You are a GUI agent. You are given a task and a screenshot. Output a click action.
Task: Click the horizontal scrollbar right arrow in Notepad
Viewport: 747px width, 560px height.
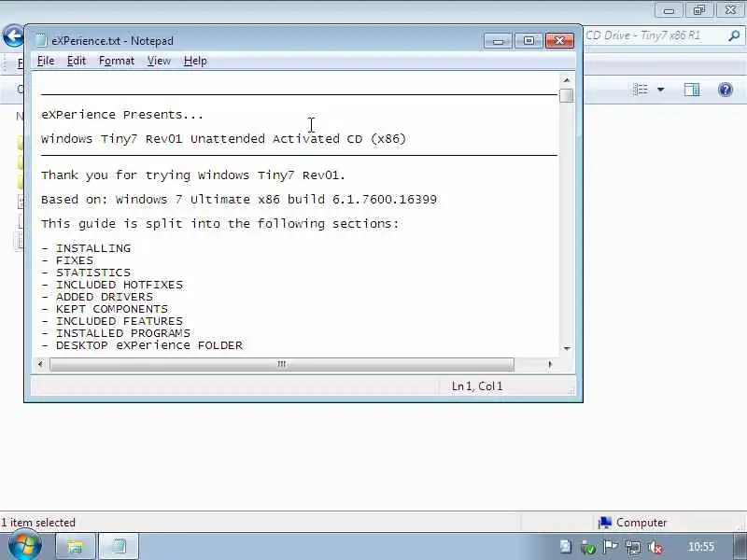(x=550, y=364)
